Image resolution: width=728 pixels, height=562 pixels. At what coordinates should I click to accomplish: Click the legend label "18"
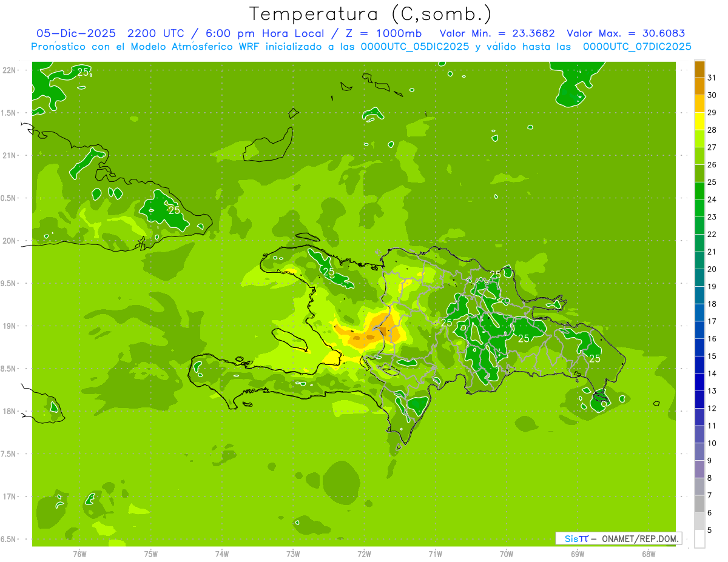pos(712,304)
